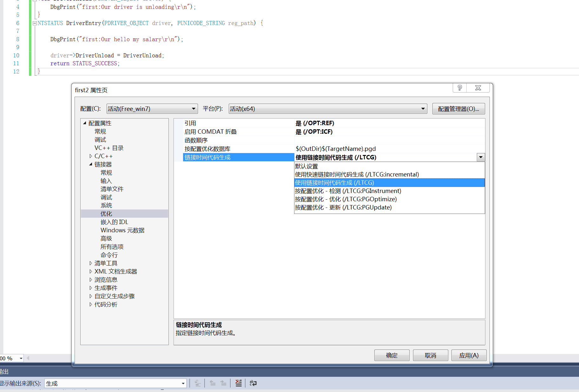Click the help icon on the first2 property page
Image resolution: width=579 pixels, height=392 pixels.
pos(459,88)
